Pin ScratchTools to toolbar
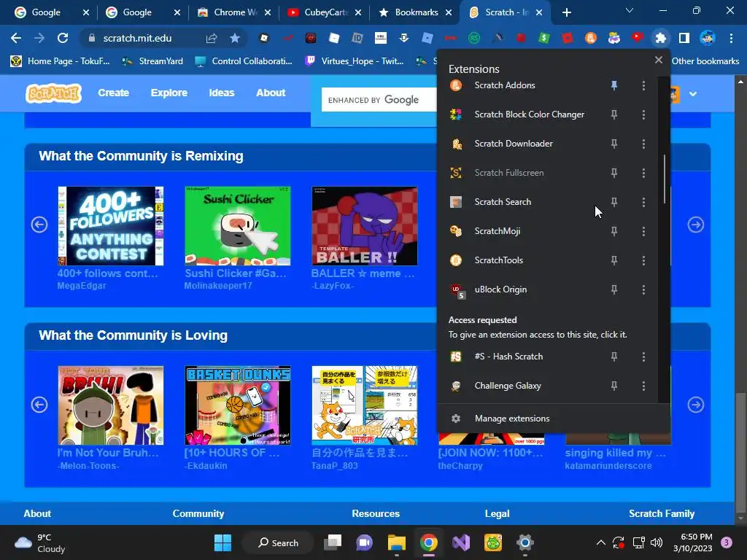 pyautogui.click(x=614, y=260)
